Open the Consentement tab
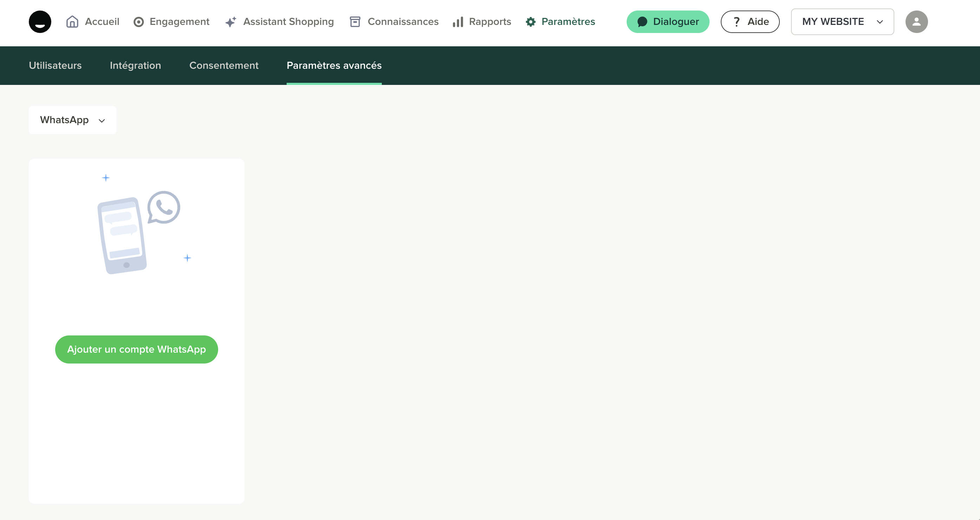This screenshot has width=980, height=520. [x=224, y=65]
